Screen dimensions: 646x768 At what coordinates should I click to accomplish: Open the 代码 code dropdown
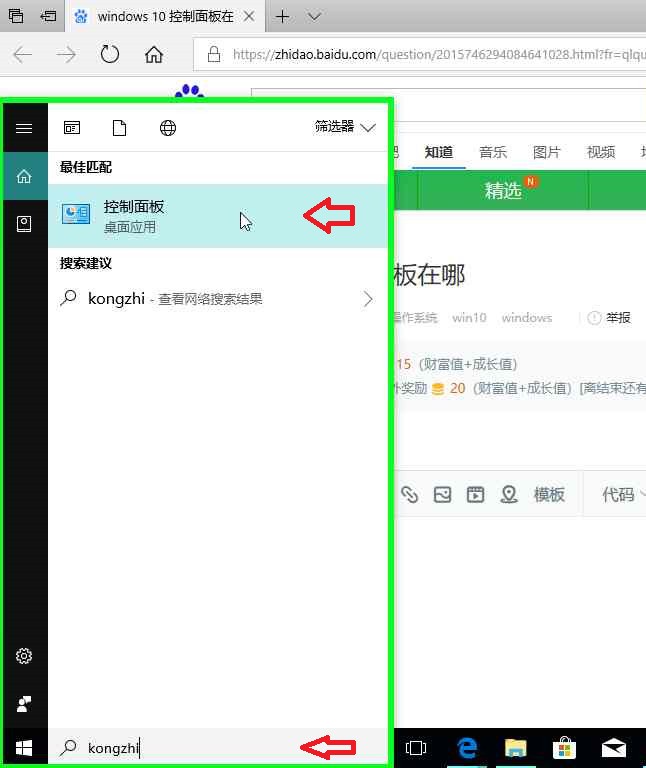623,494
